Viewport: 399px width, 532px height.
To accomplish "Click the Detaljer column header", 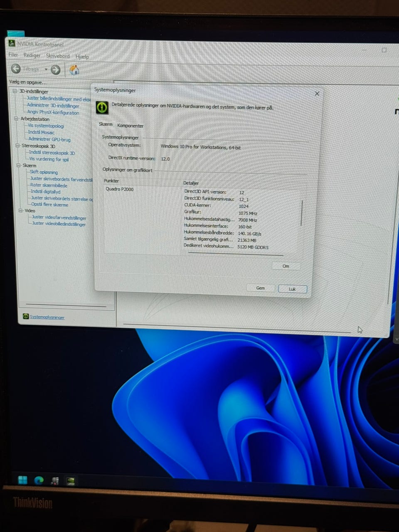I will click(191, 183).
